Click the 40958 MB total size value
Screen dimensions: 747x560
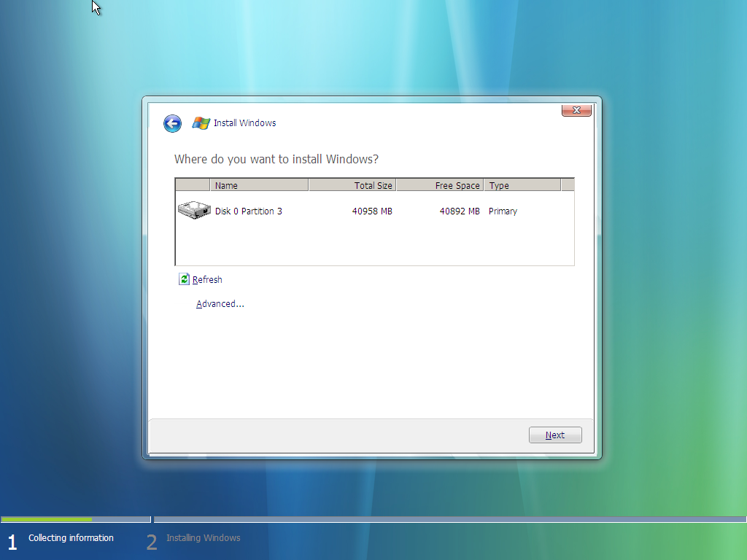coord(372,211)
